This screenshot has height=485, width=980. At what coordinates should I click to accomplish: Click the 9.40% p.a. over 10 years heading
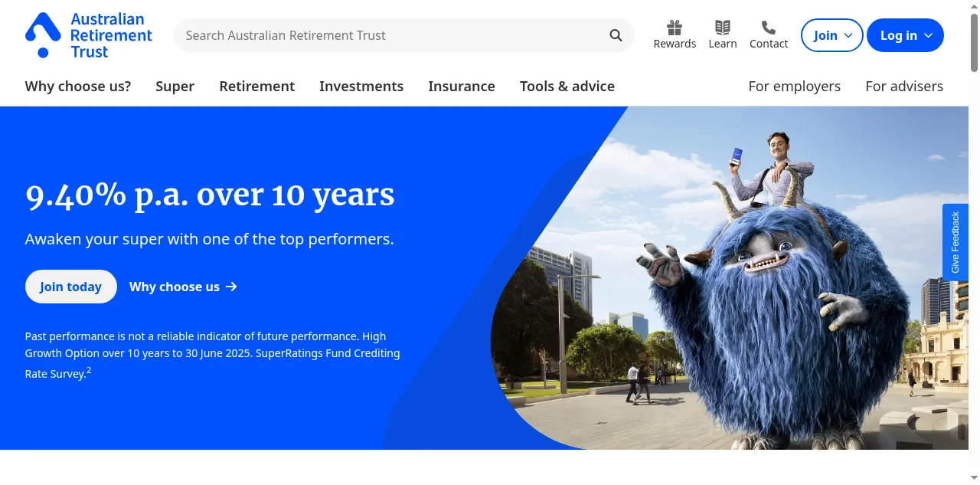pyautogui.click(x=210, y=195)
